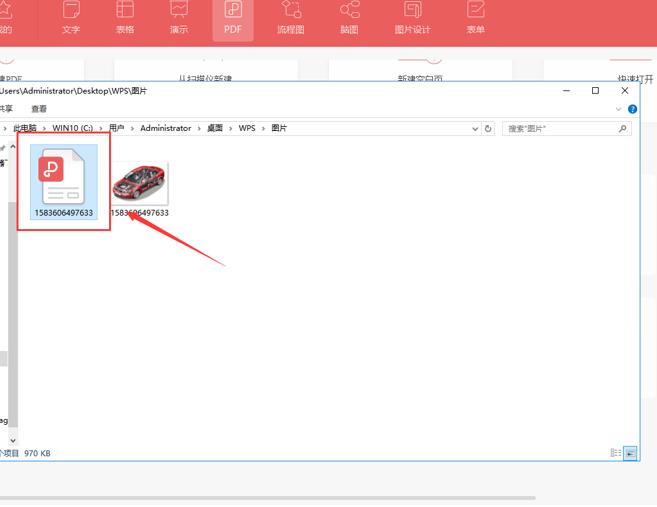Refresh the Explorer folder view
This screenshot has height=507, width=657.
[x=488, y=129]
